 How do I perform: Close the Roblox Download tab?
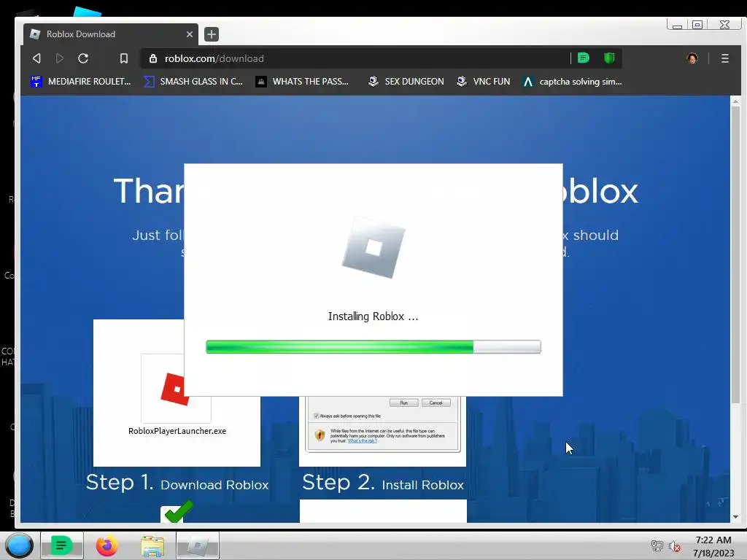190,34
